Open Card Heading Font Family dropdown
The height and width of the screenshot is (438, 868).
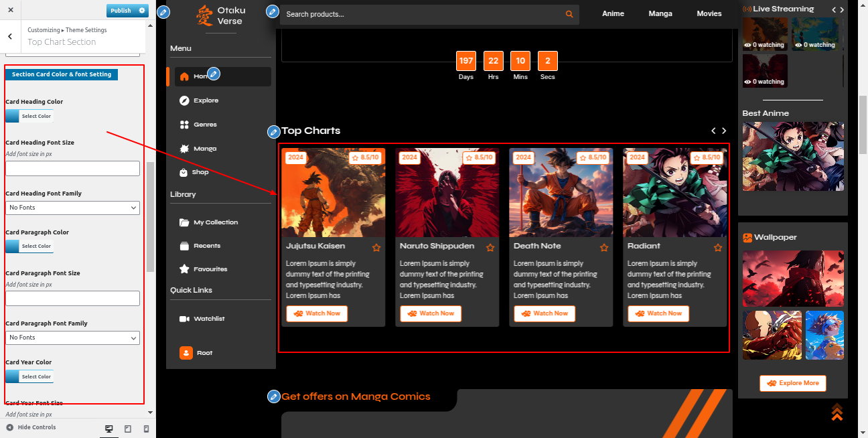(72, 208)
